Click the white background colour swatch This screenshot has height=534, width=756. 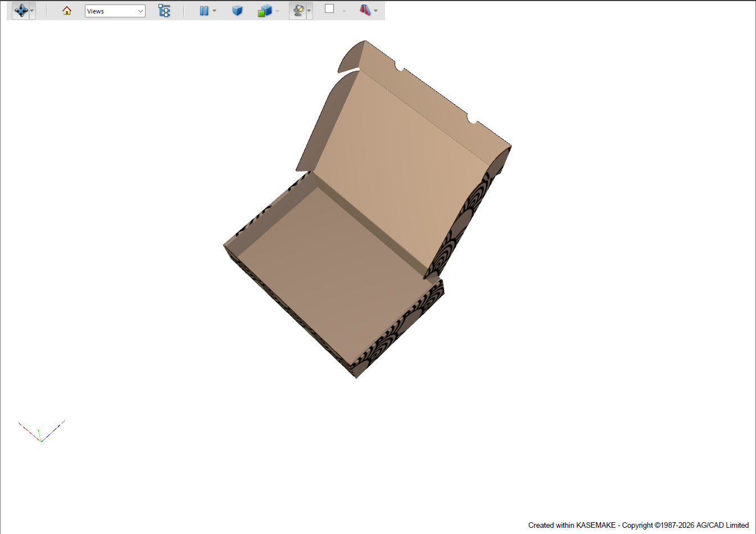pyautogui.click(x=329, y=9)
